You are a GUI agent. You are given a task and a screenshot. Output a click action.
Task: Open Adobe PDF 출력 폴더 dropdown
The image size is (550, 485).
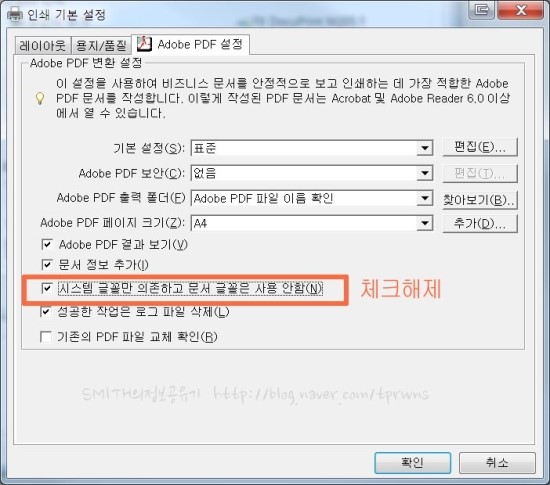point(424,198)
